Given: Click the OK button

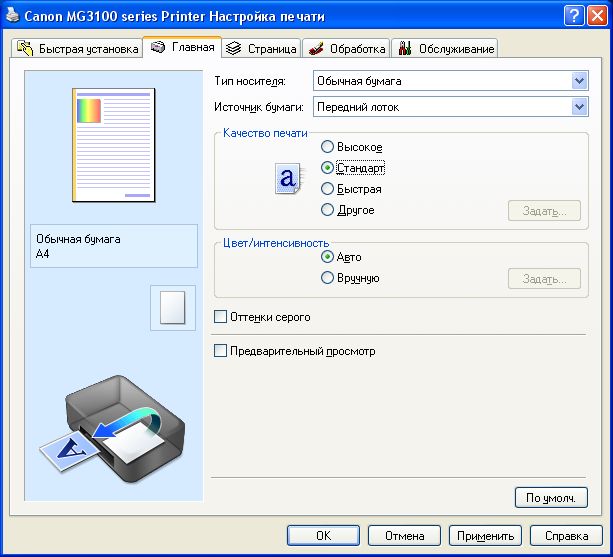Looking at the screenshot, I should (x=323, y=536).
